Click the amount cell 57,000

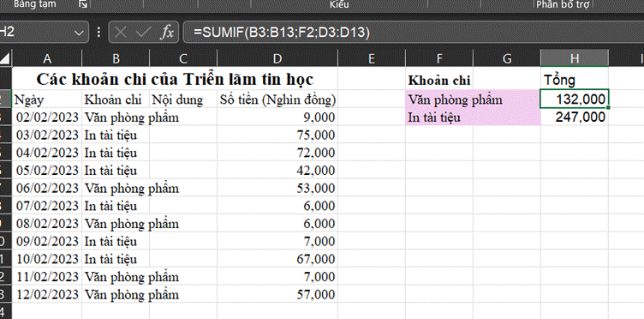click(x=277, y=294)
